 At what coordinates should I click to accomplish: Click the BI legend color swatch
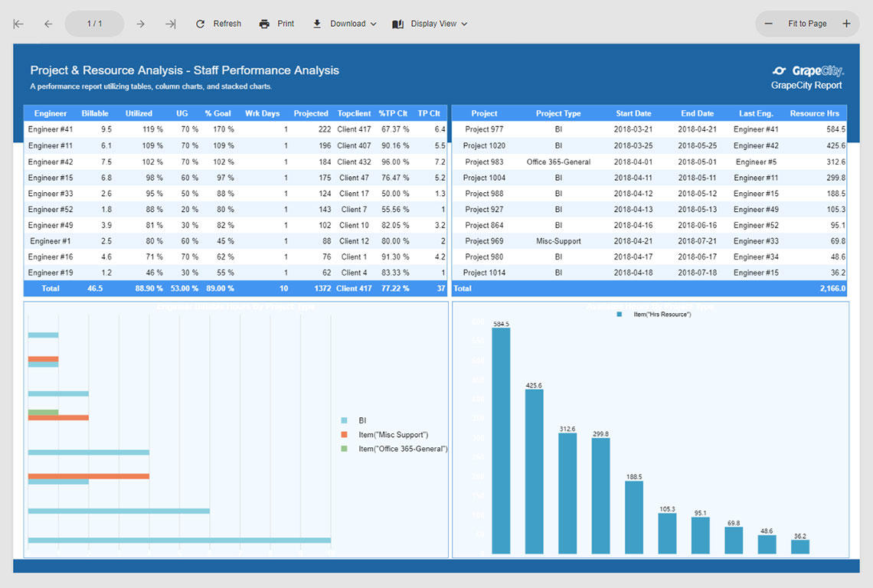pyautogui.click(x=345, y=420)
